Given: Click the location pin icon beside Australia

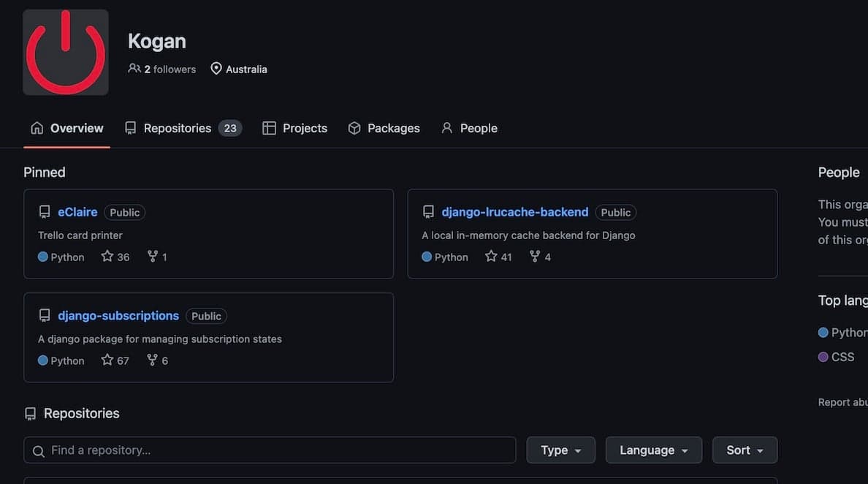Looking at the screenshot, I should 216,68.
